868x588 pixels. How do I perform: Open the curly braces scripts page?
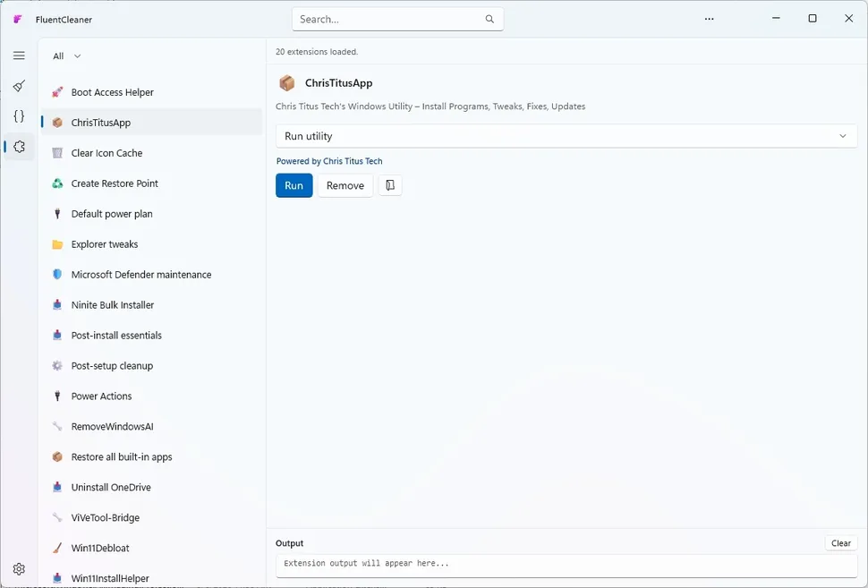point(19,116)
